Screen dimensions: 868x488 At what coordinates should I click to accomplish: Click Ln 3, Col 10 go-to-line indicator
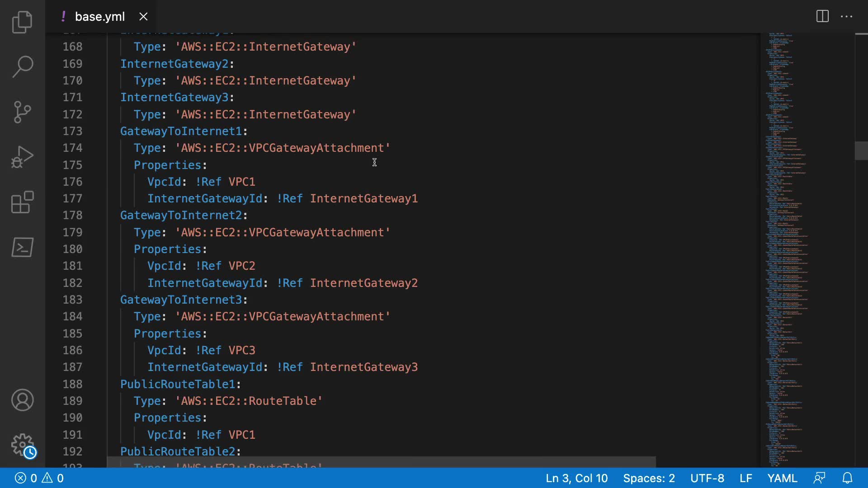pyautogui.click(x=576, y=478)
